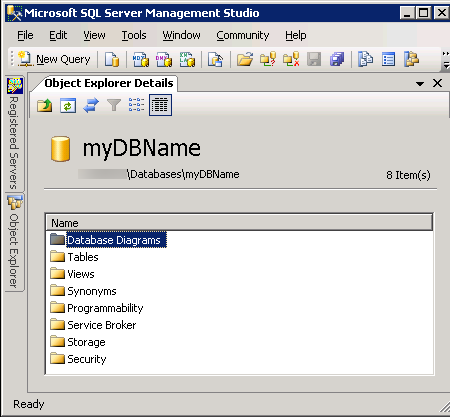Select the Service Broker folder
Screen dimensions: 450x417
(93, 325)
